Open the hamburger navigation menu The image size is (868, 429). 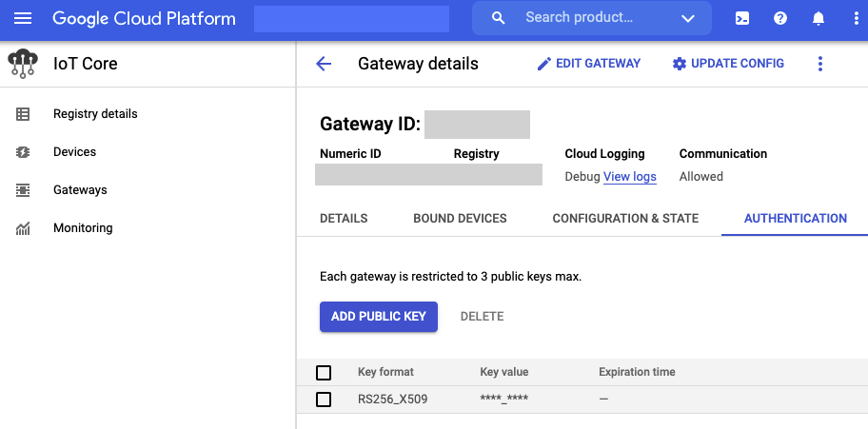(23, 18)
